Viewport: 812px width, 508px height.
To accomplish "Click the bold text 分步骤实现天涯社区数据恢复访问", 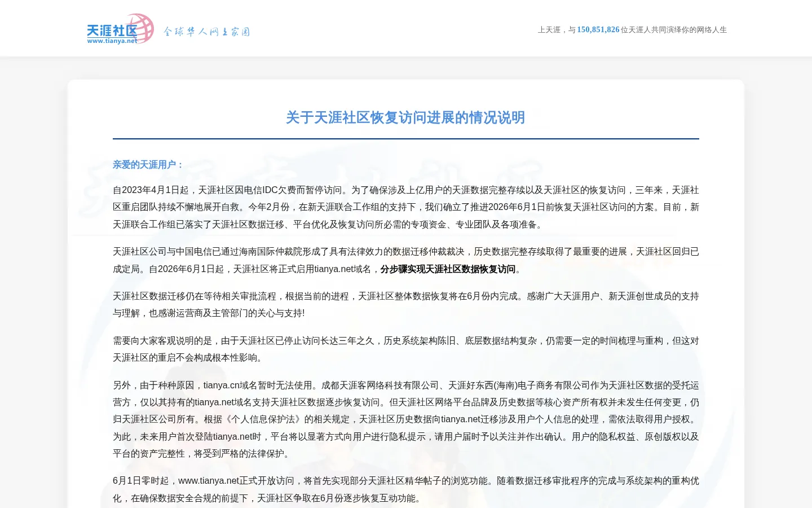I will click(x=448, y=269).
